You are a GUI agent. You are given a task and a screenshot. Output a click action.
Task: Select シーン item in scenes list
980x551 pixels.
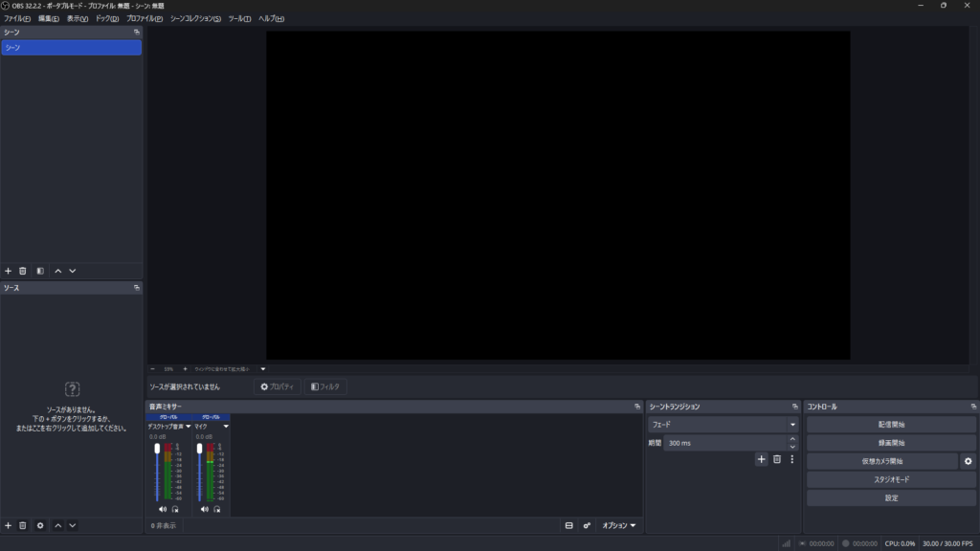pos(71,48)
